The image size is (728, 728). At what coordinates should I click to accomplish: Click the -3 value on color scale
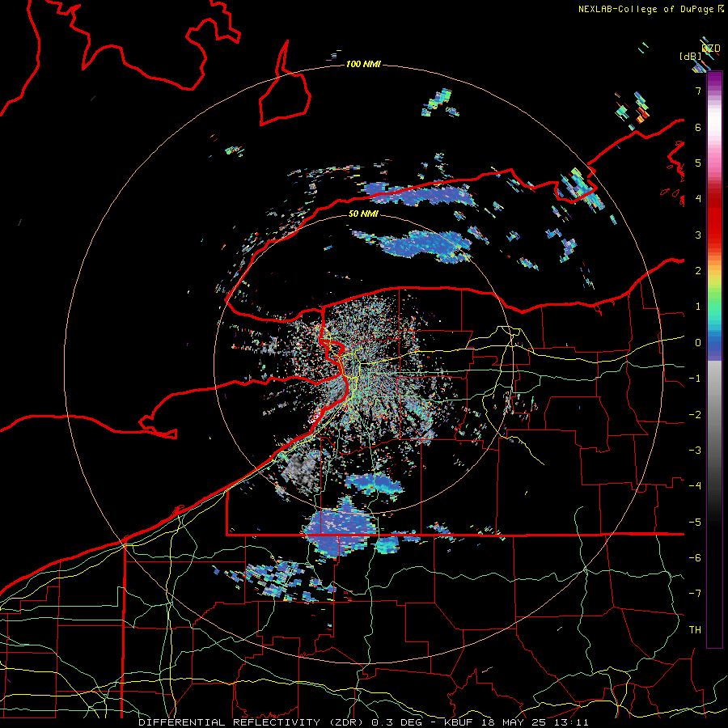[695, 451]
